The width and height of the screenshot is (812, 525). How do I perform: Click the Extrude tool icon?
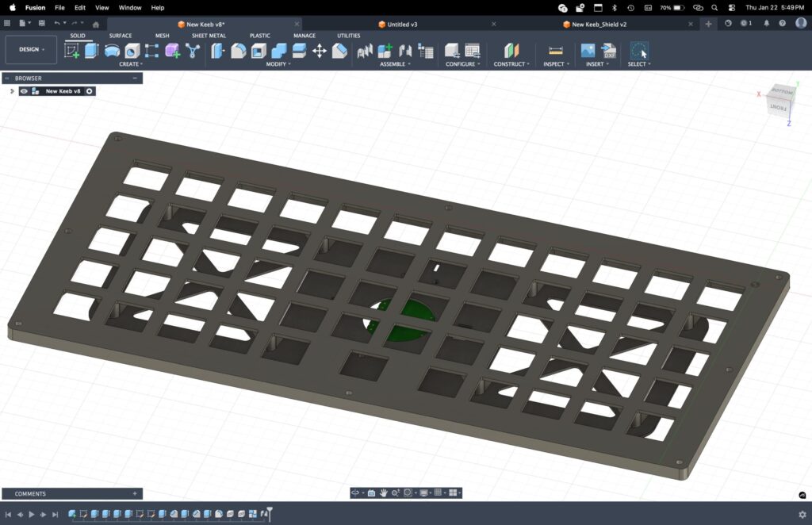tap(92, 52)
